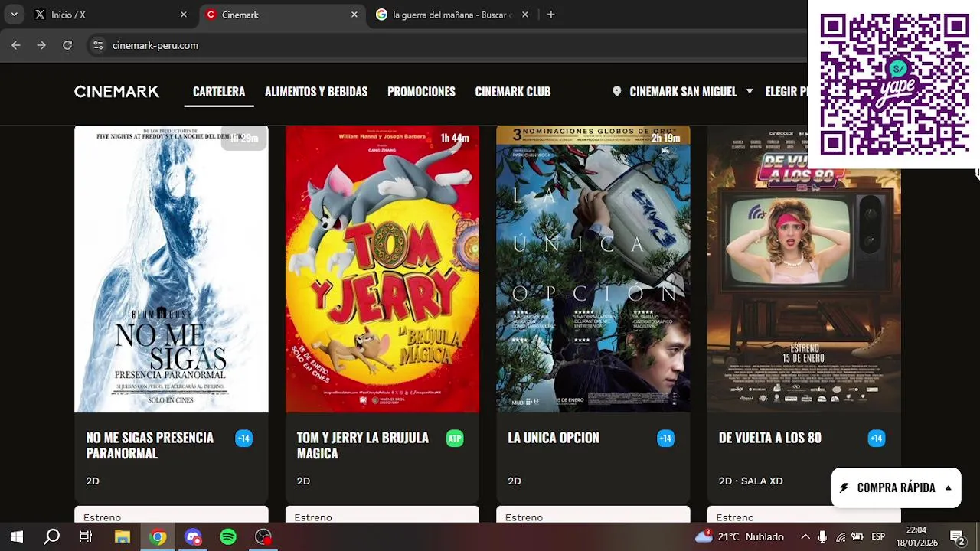980x551 pixels.
Task: Go back with the browser back arrow
Action: [x=16, y=45]
